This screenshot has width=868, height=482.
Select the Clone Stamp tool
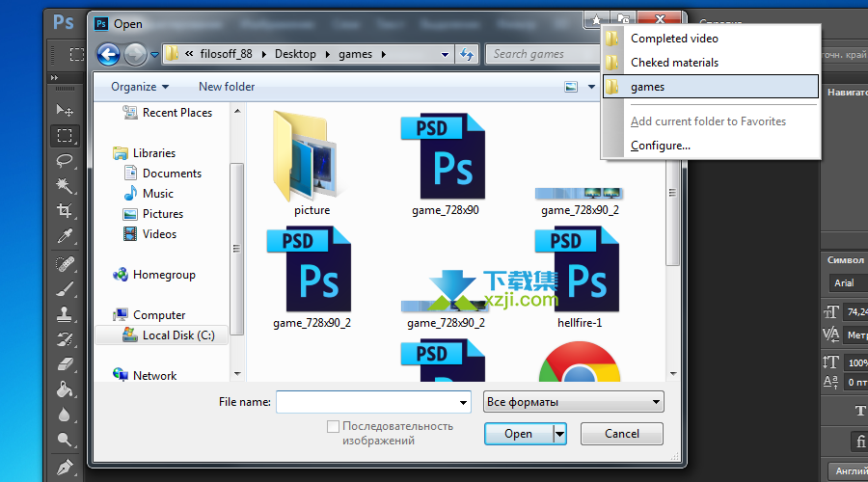coord(65,314)
